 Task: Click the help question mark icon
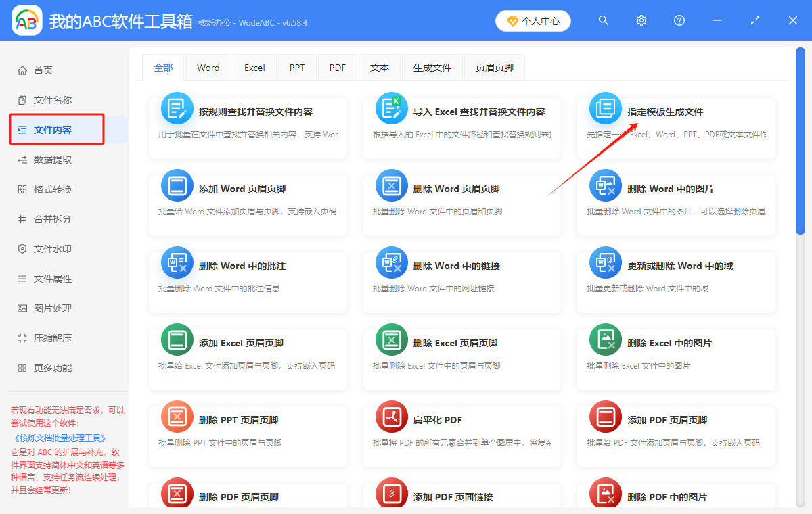[679, 20]
